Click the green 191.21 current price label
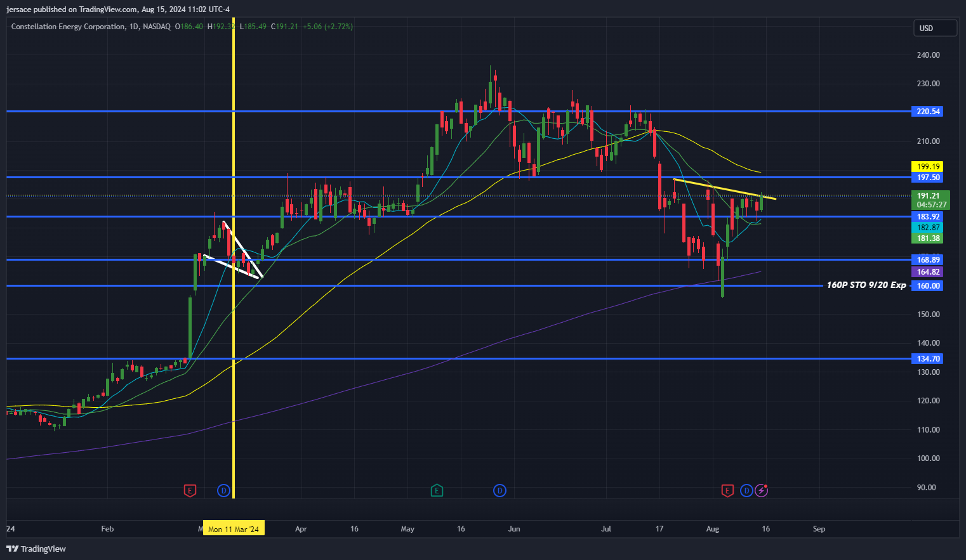The height and width of the screenshot is (560, 966). pyautogui.click(x=928, y=196)
